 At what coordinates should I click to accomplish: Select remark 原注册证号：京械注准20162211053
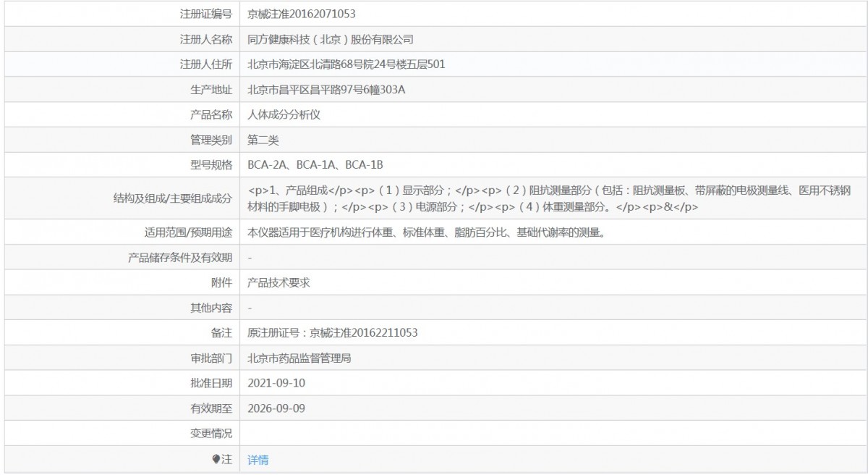pyautogui.click(x=333, y=333)
